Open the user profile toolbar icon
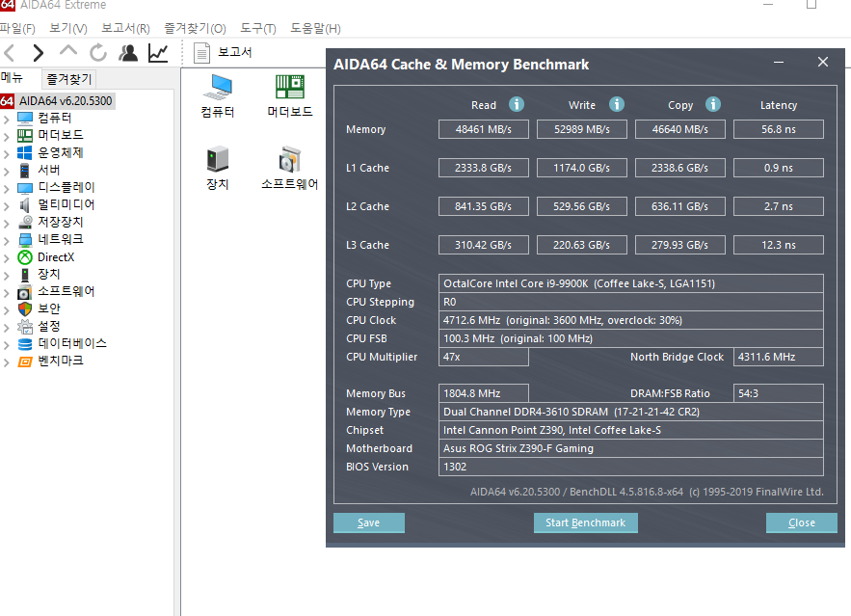The width and height of the screenshot is (851, 616). pos(128,53)
